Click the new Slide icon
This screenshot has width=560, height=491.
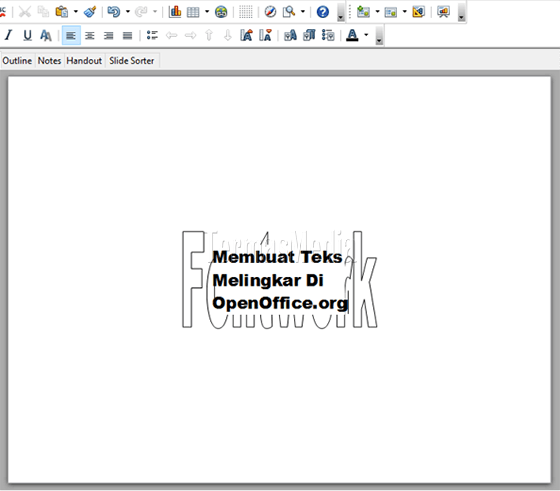363,12
